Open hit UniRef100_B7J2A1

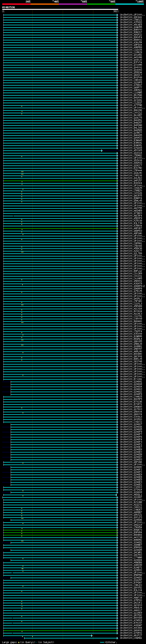131,379
